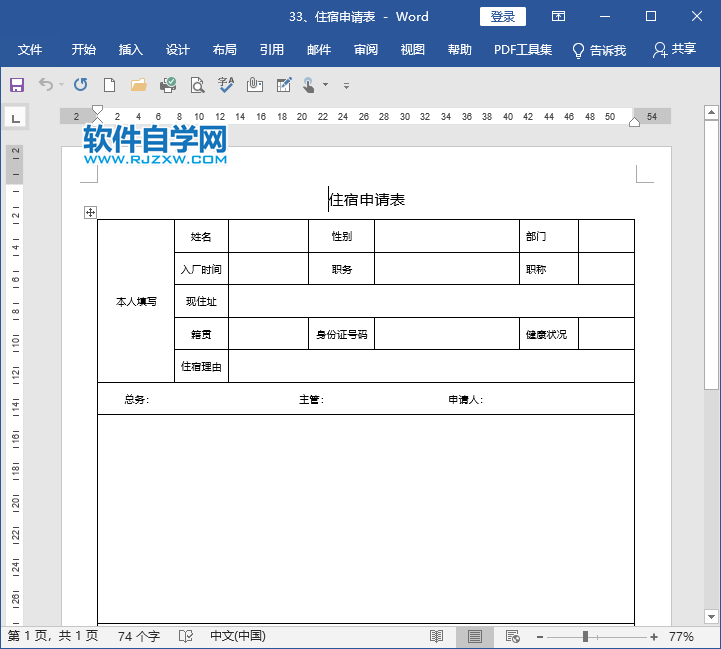
Task: Click the 共享 share button
Action: point(674,49)
